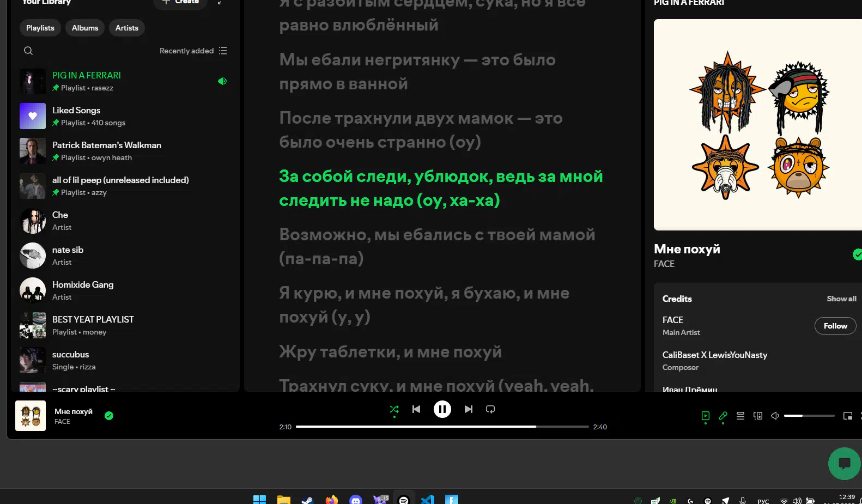Expand Your Library panel to full view
This screenshot has height=504, width=862.
click(x=220, y=2)
